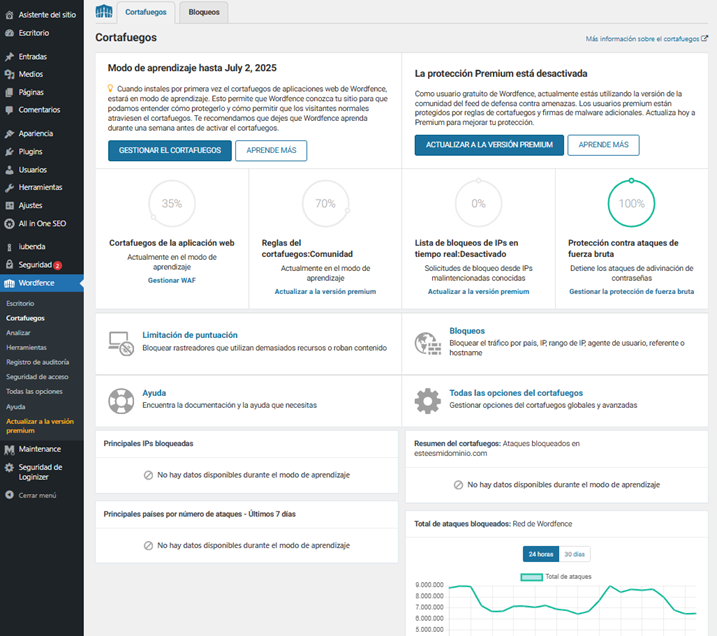Open Wordfence Herramientas submenu item
717x636 pixels.
point(27,347)
